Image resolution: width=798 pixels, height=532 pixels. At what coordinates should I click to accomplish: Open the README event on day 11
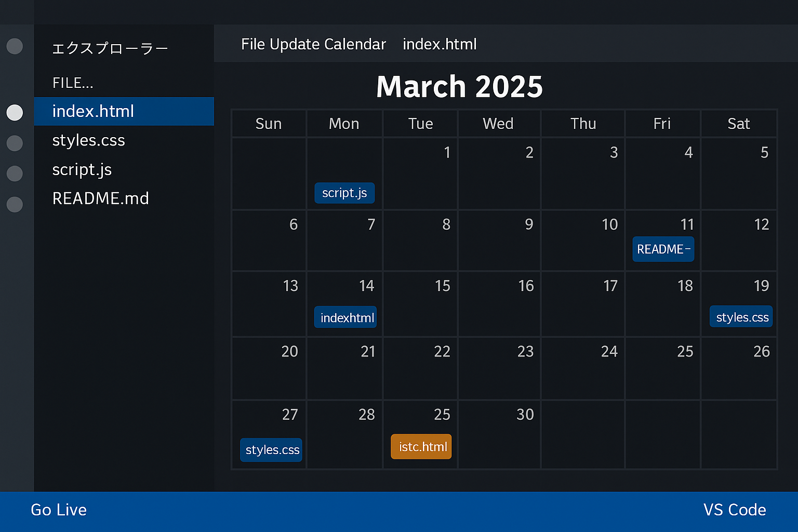tap(663, 249)
